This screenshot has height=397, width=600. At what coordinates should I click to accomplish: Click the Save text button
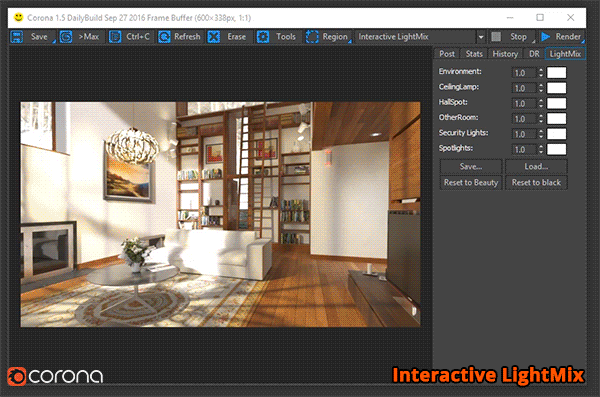pyautogui.click(x=39, y=37)
